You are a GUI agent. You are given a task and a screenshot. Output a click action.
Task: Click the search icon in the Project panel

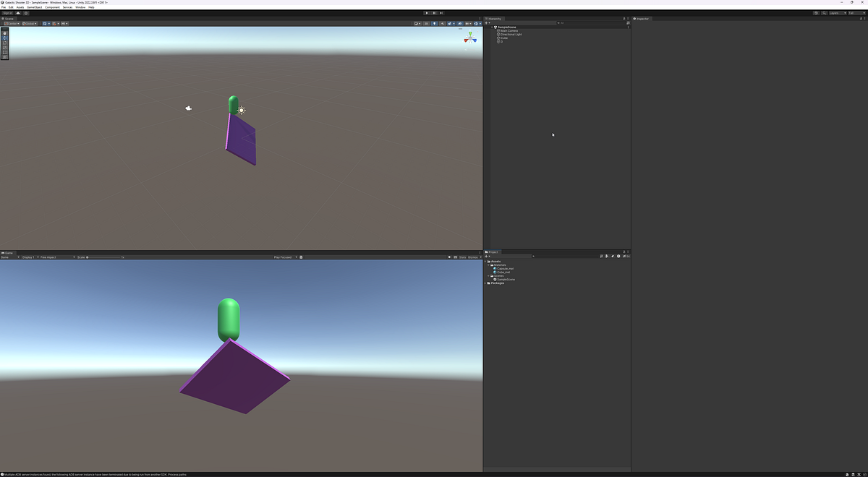tap(534, 256)
